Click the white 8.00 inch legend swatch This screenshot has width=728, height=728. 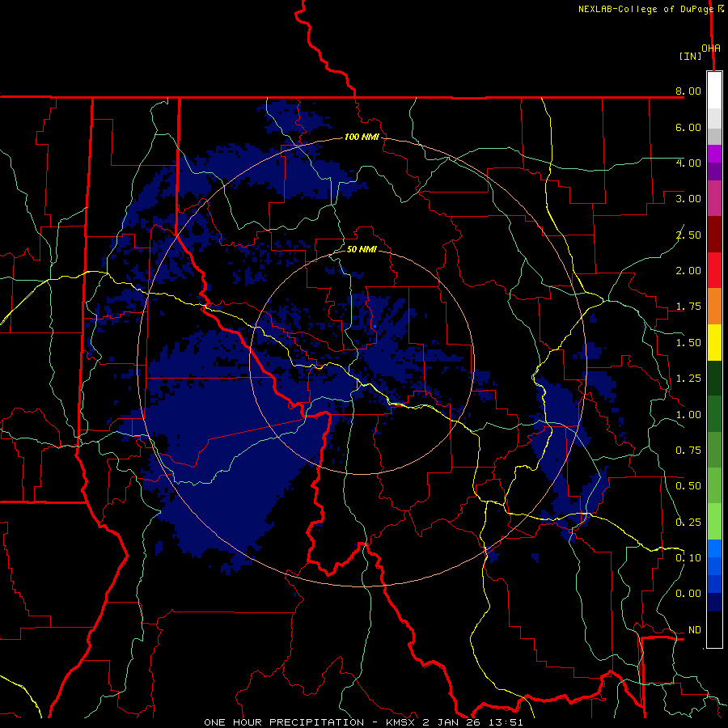coord(714,91)
